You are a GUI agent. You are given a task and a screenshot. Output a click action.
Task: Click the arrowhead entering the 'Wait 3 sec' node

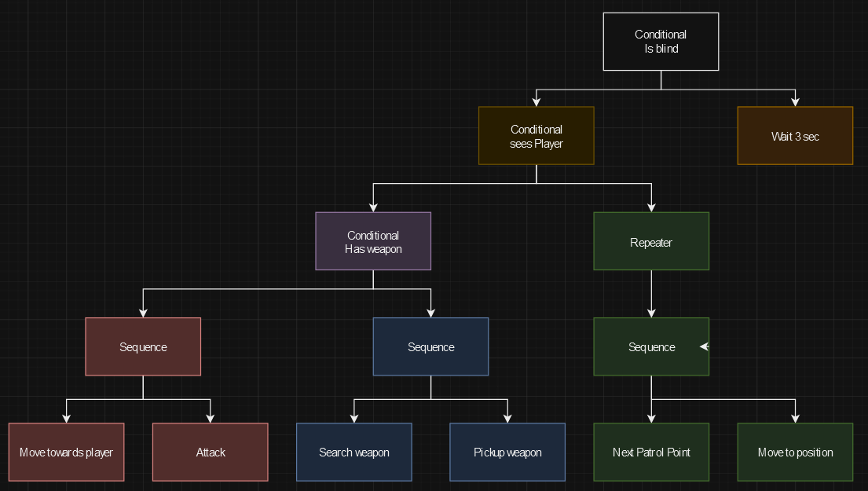795,101
